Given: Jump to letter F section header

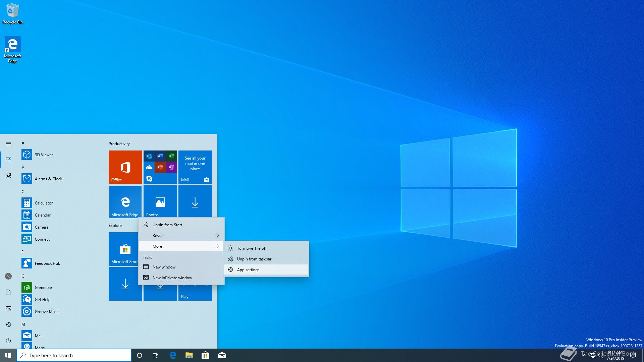Looking at the screenshot, I should (x=22, y=252).
